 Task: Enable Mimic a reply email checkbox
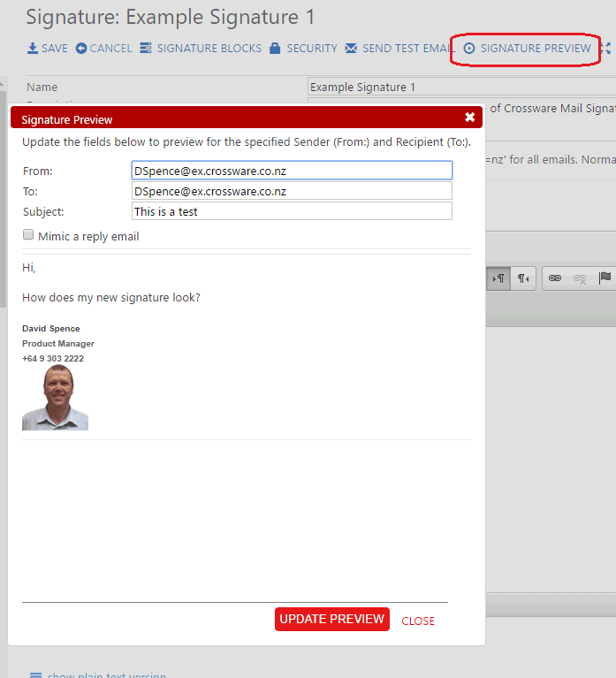28,234
